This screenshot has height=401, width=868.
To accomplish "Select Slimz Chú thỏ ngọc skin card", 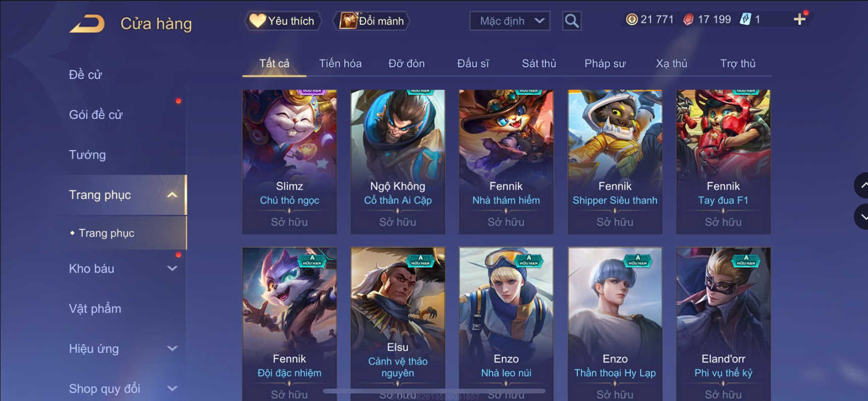I will (x=290, y=162).
